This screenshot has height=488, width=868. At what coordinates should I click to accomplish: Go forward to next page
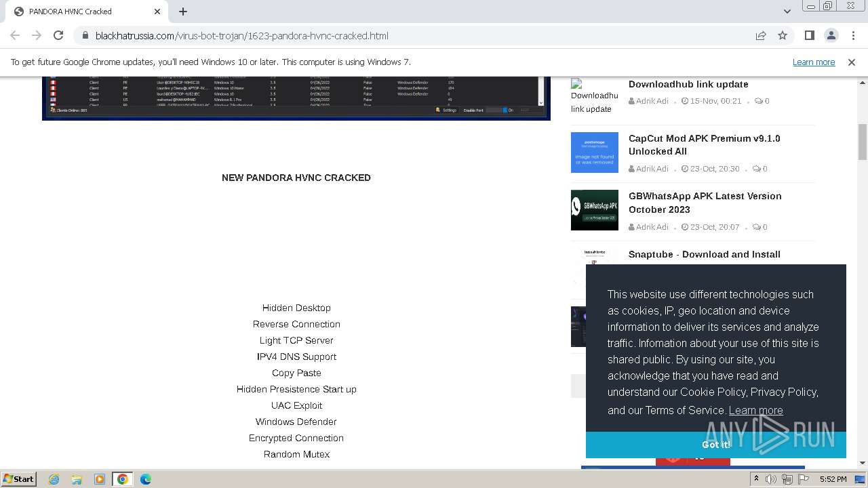point(37,35)
